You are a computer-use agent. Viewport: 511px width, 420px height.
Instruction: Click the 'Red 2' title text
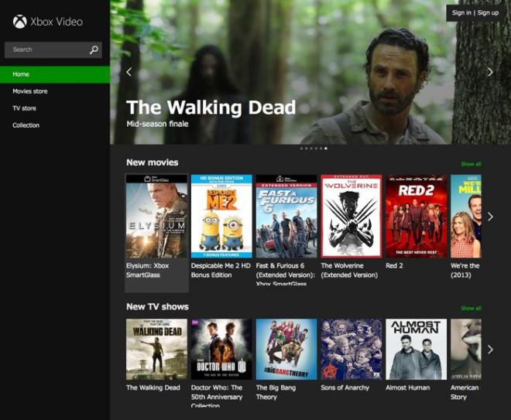pyautogui.click(x=394, y=265)
